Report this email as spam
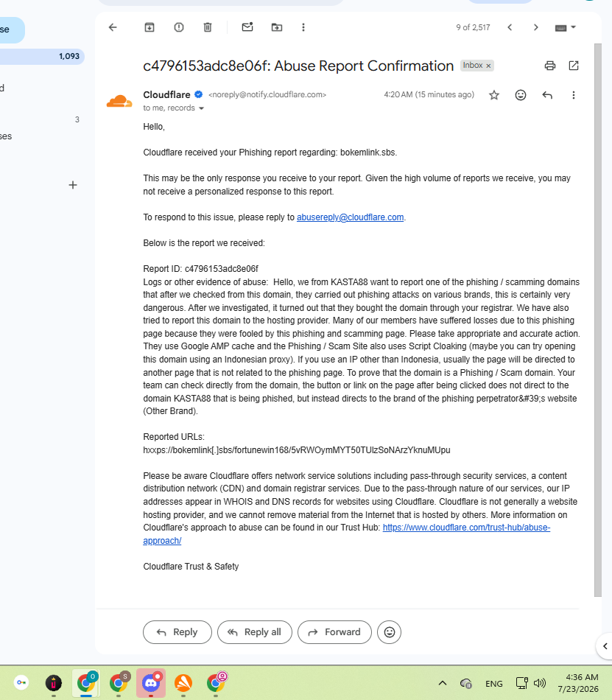The width and height of the screenshot is (612, 700). pos(179,28)
